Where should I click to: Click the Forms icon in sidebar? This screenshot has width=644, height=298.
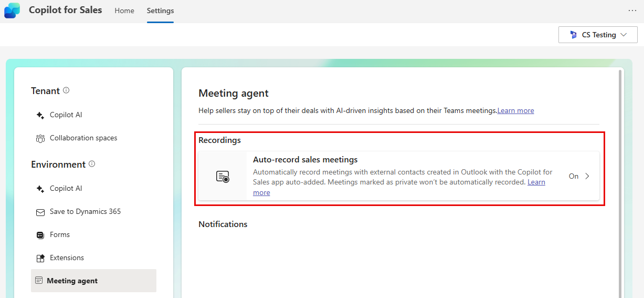pos(40,235)
